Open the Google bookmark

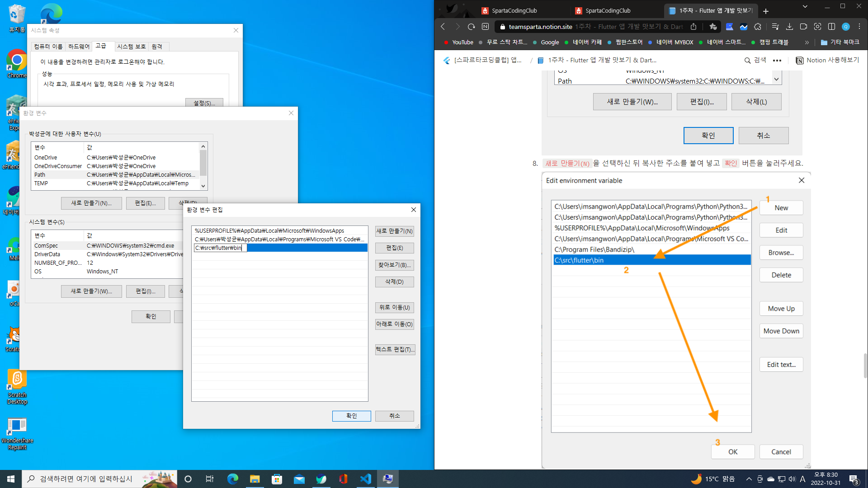[x=546, y=42]
